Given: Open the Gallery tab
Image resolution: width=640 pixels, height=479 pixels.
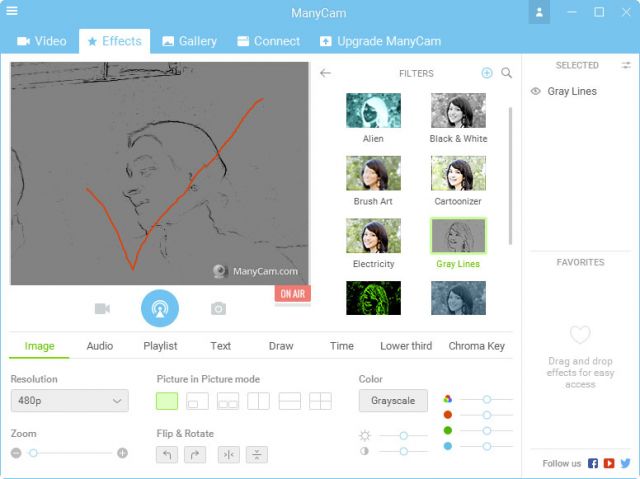Looking at the screenshot, I should coord(190,41).
